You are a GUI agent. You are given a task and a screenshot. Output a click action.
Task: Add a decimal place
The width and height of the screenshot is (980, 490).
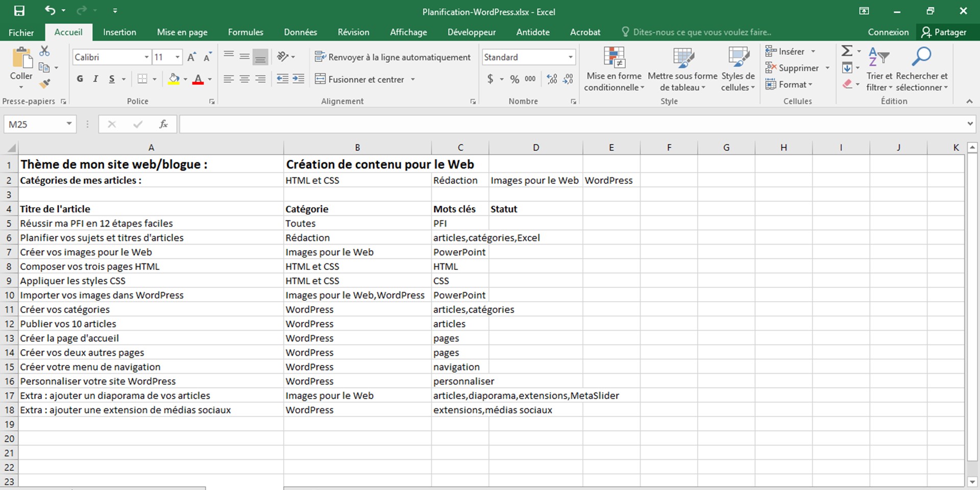point(552,79)
